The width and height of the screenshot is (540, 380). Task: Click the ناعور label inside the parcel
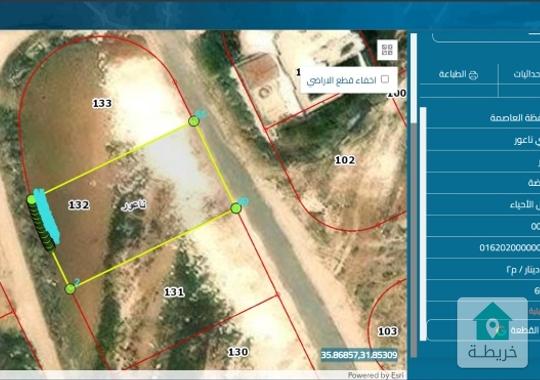pyautogui.click(x=134, y=205)
